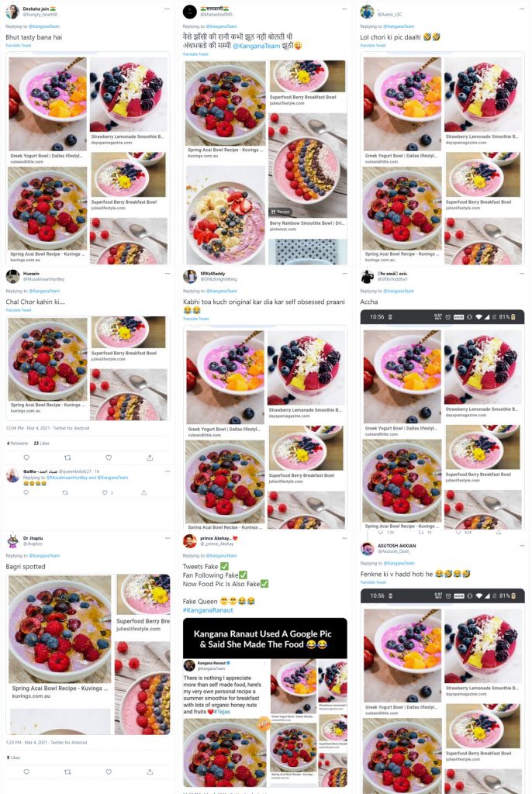Open the more options menu on Deeksha jain's tweet

168,9
